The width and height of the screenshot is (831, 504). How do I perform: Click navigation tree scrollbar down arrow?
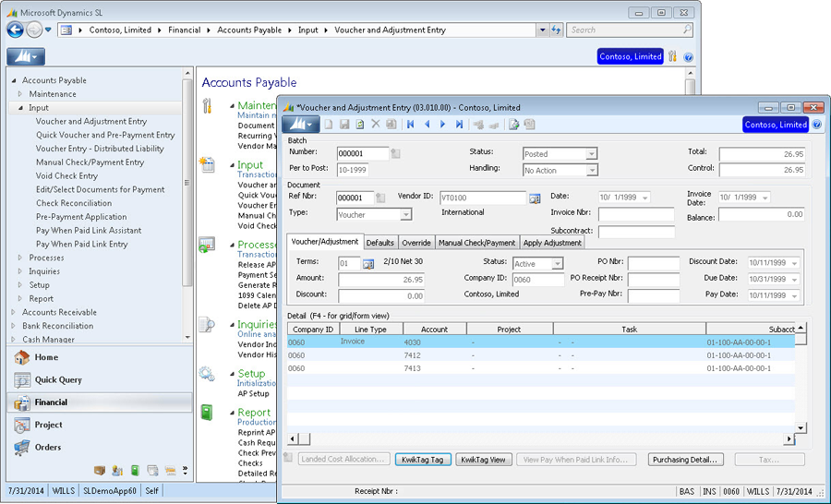pos(187,337)
